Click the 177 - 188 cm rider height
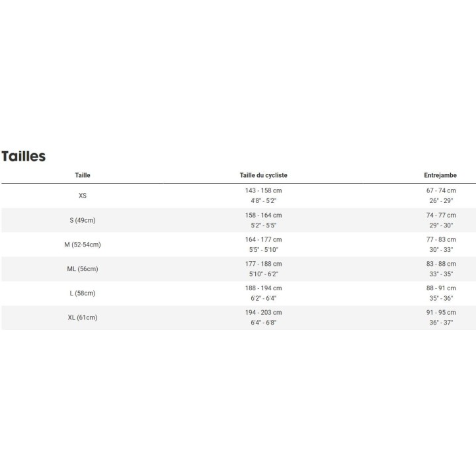 click(x=263, y=264)
